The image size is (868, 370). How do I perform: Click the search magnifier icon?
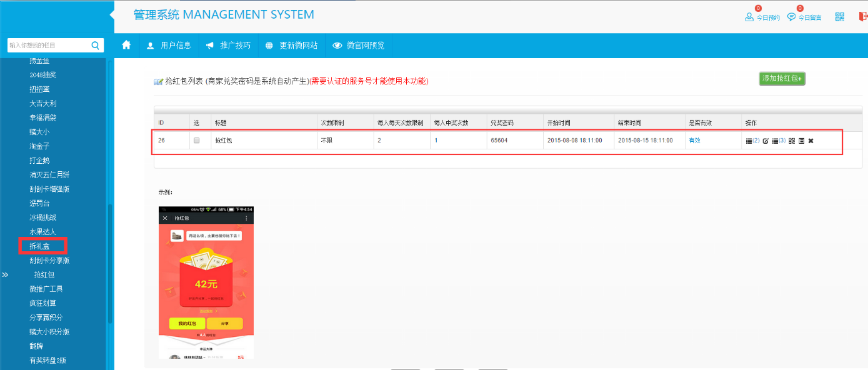(x=95, y=45)
